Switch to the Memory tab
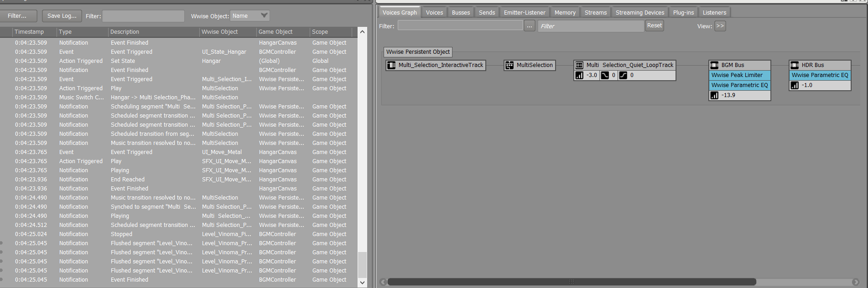868x288 pixels. tap(565, 12)
